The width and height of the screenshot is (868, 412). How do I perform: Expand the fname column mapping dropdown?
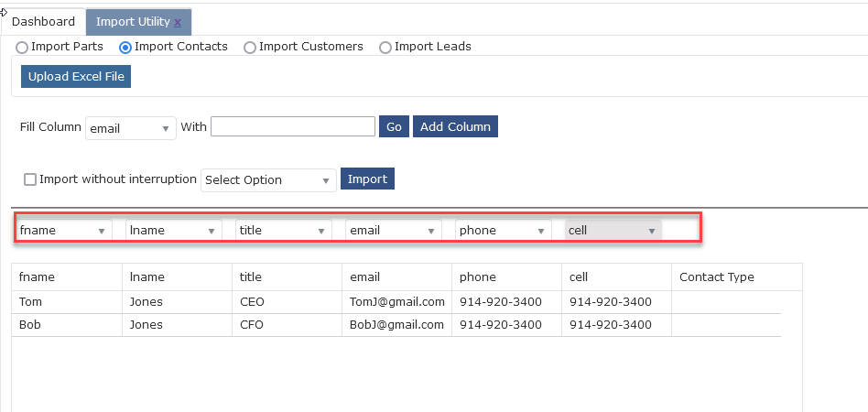click(x=64, y=231)
